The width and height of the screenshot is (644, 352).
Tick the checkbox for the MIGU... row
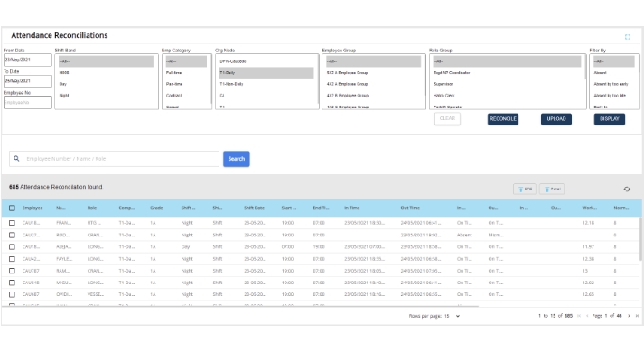(12, 283)
